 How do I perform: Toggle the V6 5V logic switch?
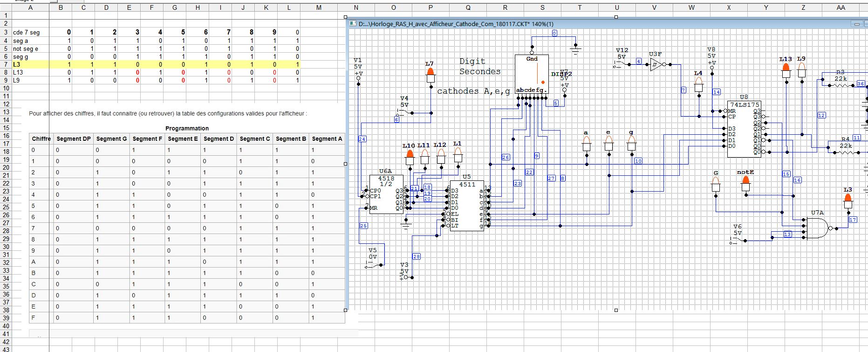(x=738, y=240)
